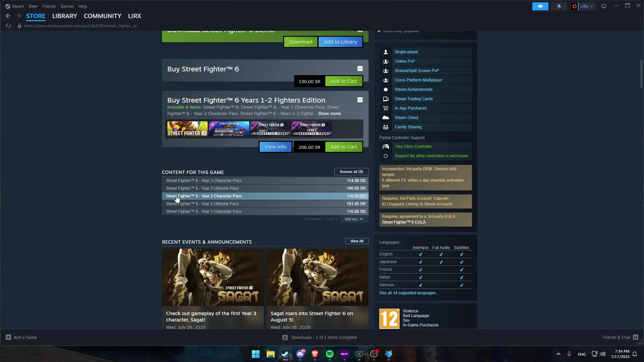Click View All events button
644x362 pixels.
pyautogui.click(x=357, y=241)
